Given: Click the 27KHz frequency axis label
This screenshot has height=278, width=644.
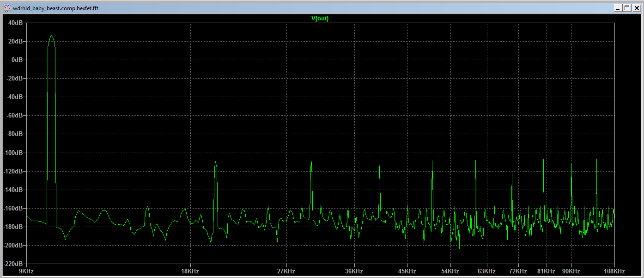Looking at the screenshot, I should 286,271.
